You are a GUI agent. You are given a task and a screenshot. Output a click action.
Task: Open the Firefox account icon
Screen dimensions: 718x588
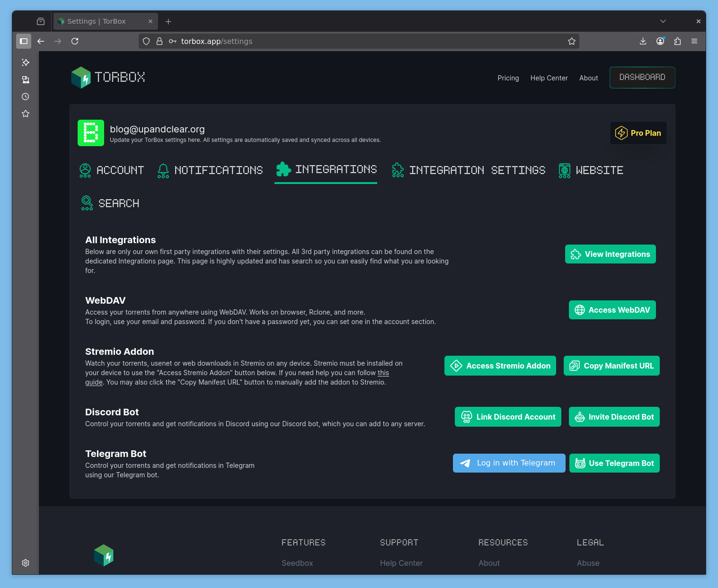(660, 41)
